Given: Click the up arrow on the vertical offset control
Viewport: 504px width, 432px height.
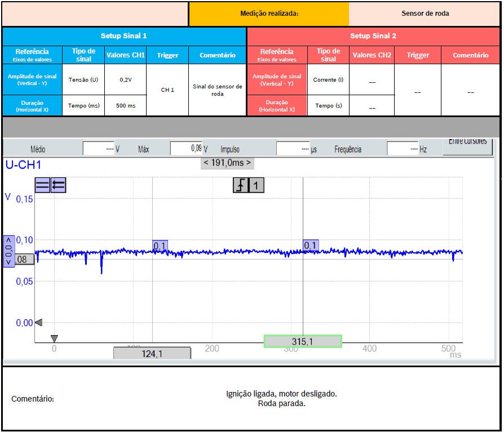Looking at the screenshot, I should click(x=8, y=239).
